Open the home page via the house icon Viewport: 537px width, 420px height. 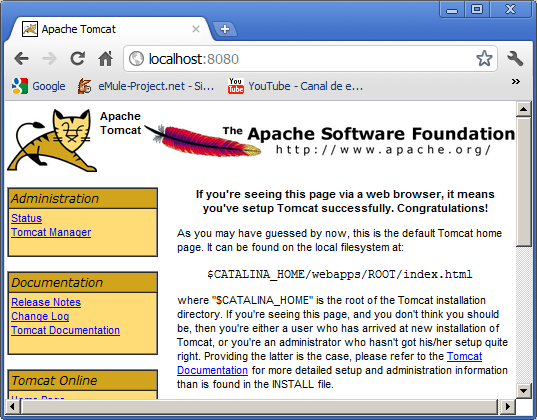tap(105, 59)
